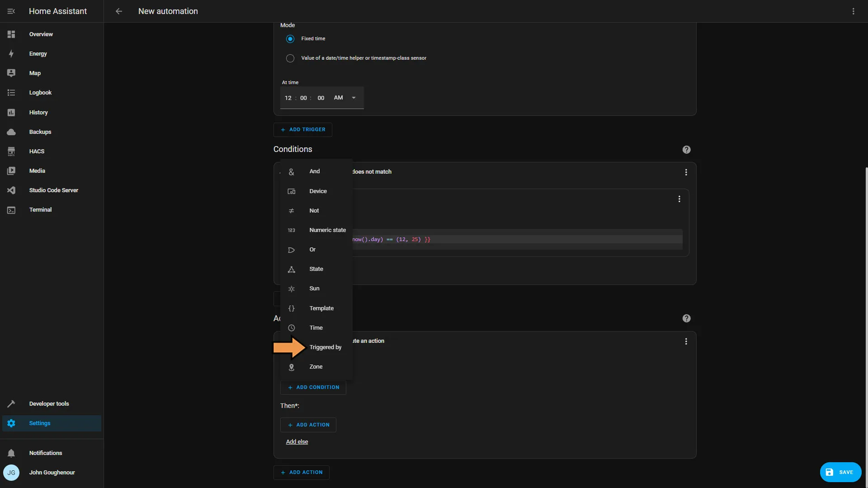This screenshot has height=488, width=868.
Task: Open HACS from the sidebar
Action: 52,152
